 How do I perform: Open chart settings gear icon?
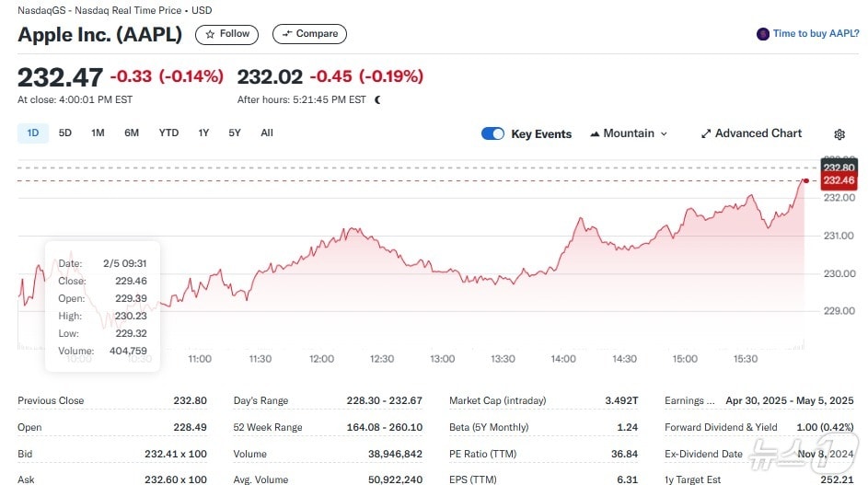click(839, 134)
